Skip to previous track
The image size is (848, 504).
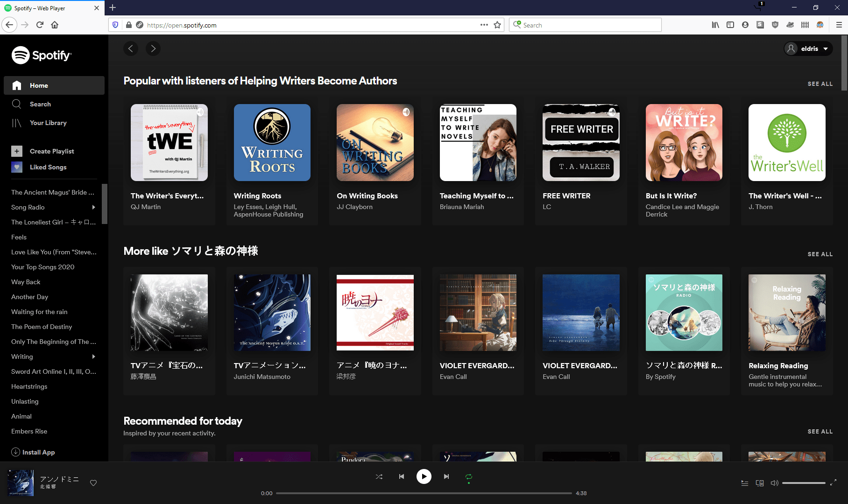[402, 476]
